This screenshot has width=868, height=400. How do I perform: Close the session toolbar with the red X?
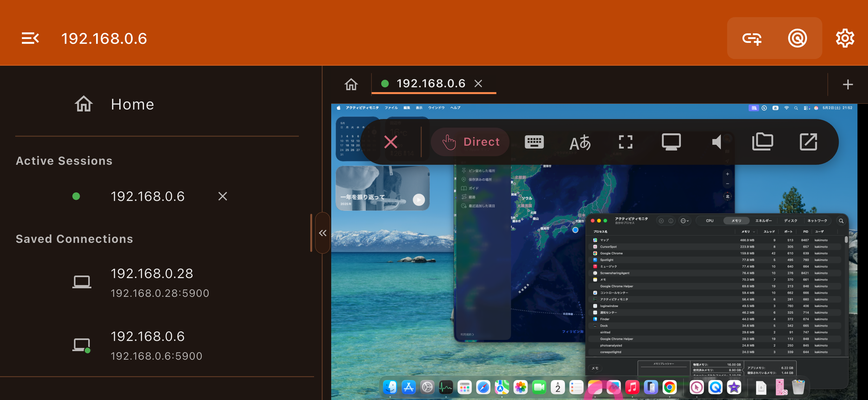pos(391,142)
